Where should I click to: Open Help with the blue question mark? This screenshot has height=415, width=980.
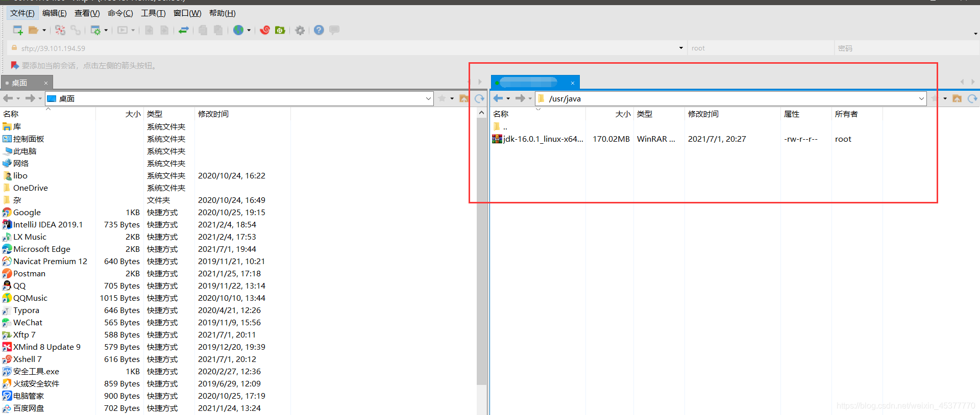pyautogui.click(x=319, y=30)
